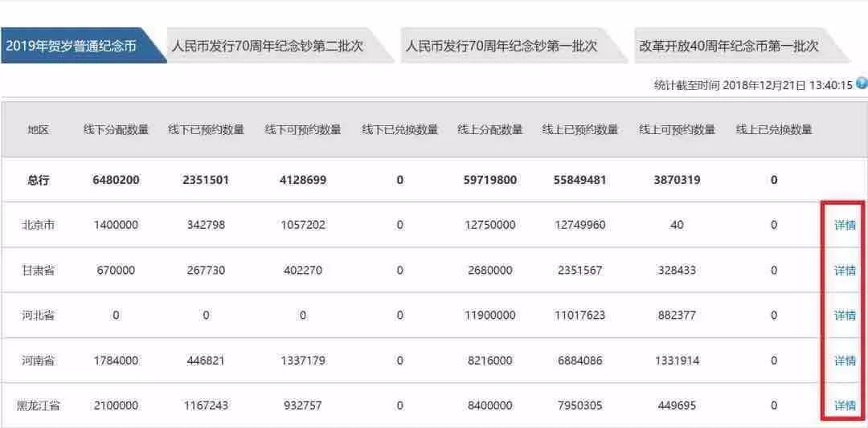Image resolution: width=868 pixels, height=428 pixels.
Task: Click the blue help icon beside statistics timestamp
Action: pos(861,84)
